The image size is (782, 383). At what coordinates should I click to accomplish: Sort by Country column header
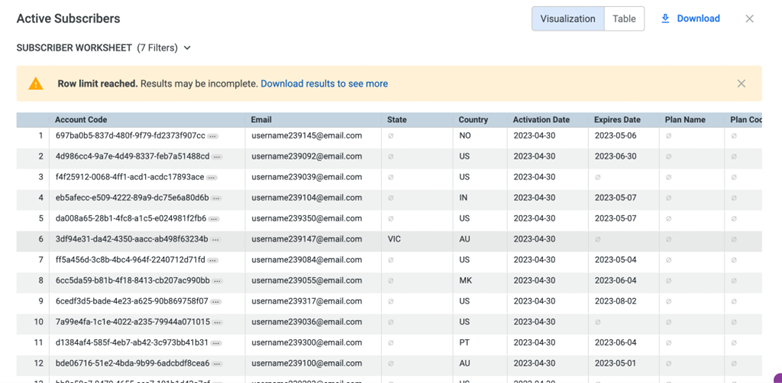pos(473,120)
